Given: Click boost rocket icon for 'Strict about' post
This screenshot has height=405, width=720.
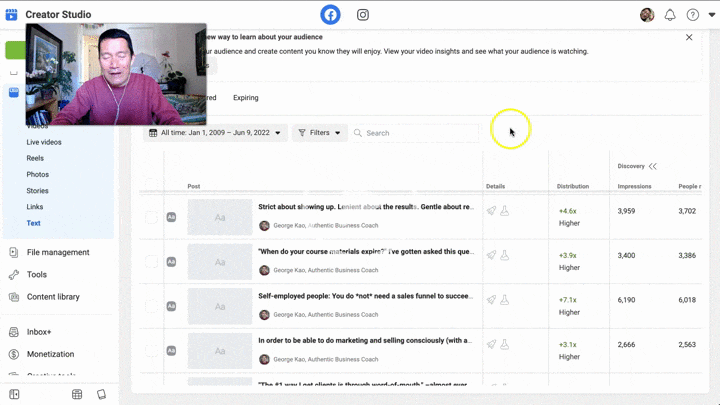Looking at the screenshot, I should pos(491,211).
